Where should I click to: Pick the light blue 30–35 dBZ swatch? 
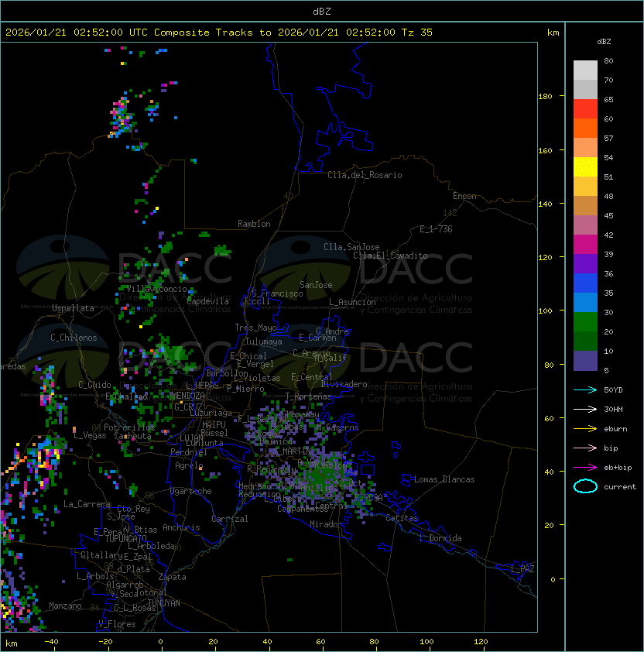point(585,303)
